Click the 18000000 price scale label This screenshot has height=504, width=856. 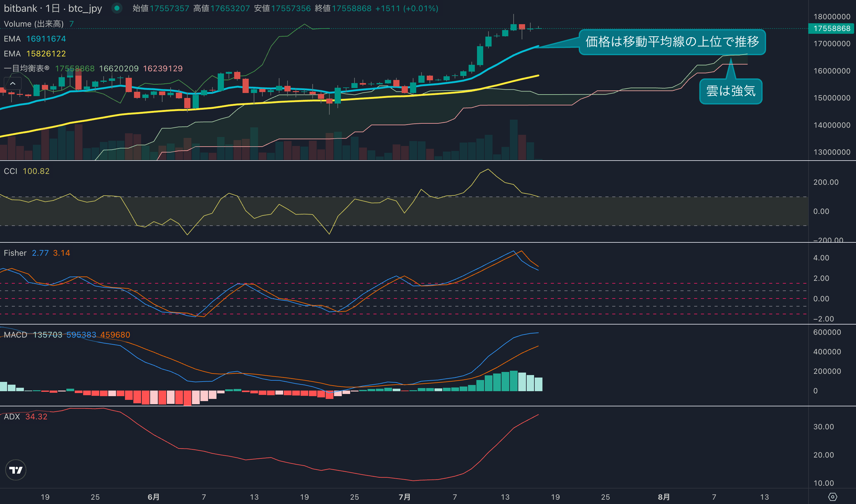pos(831,17)
